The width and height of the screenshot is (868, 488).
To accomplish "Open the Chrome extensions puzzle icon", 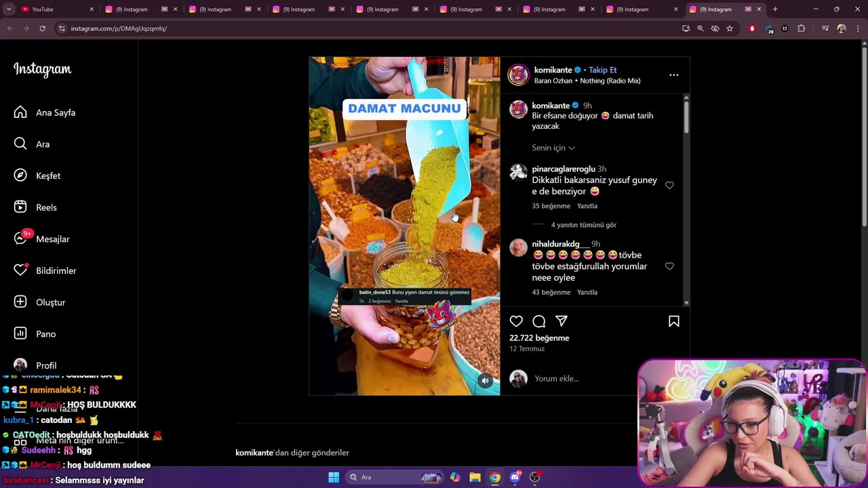I will (x=802, y=28).
